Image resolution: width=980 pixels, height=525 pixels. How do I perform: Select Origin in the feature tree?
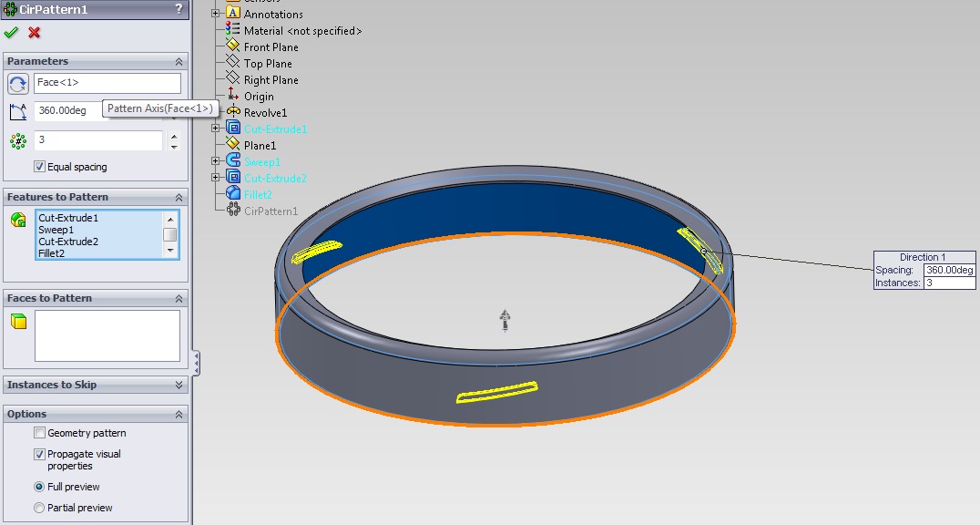point(259,97)
